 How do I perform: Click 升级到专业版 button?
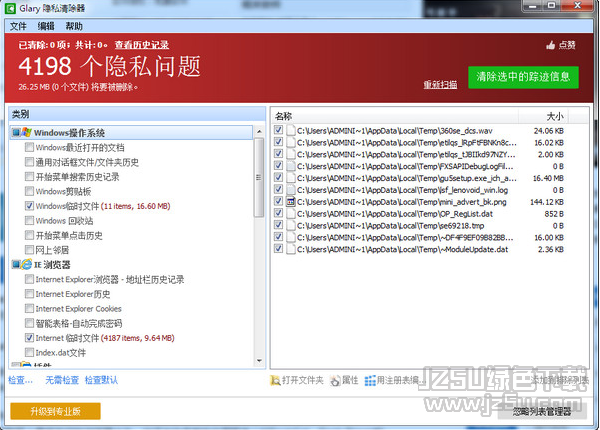pos(55,411)
